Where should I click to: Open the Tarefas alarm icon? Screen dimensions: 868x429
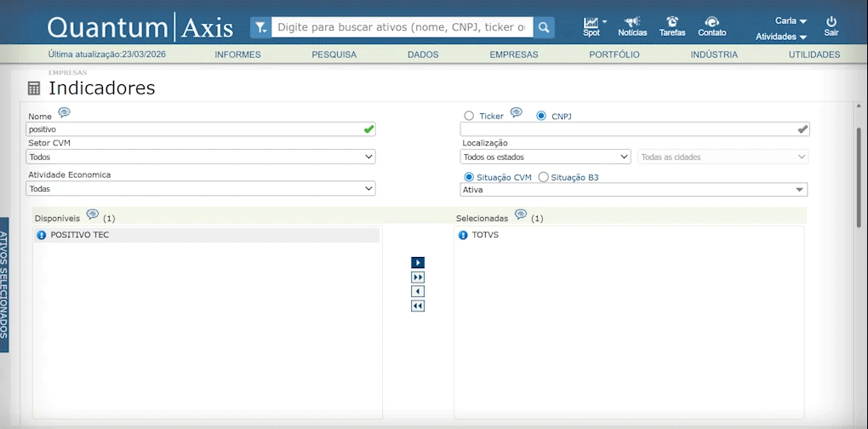tap(672, 22)
